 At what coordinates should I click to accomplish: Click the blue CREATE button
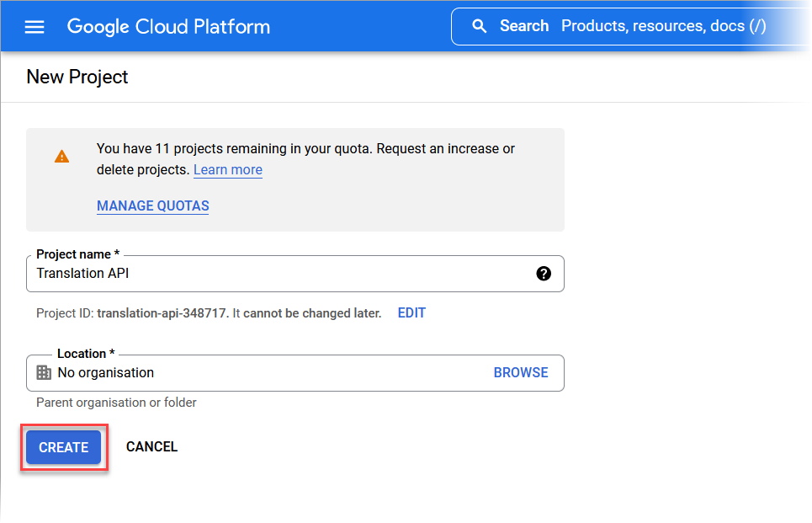(x=64, y=447)
